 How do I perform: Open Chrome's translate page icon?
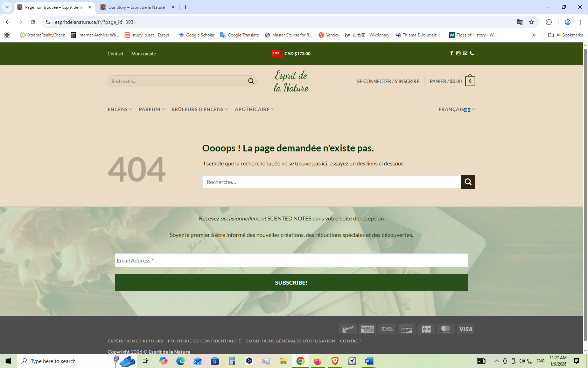tap(520, 22)
